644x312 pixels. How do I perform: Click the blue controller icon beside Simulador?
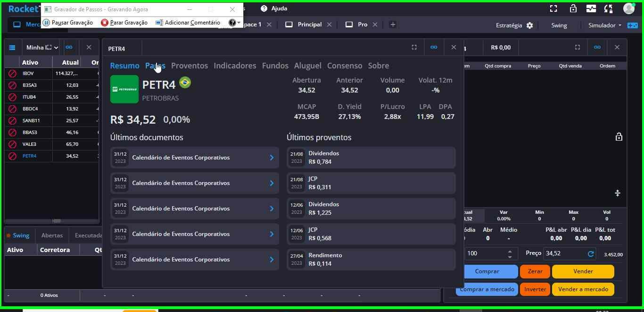coord(632,25)
